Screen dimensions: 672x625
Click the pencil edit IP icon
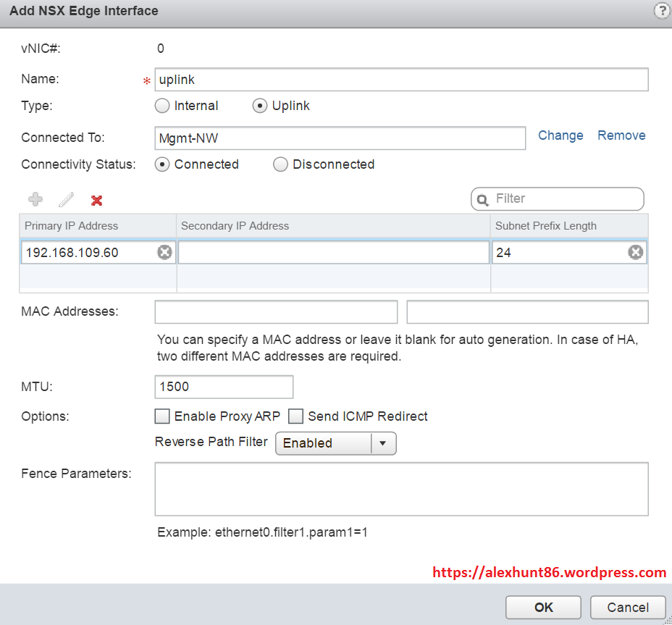pyautogui.click(x=66, y=199)
